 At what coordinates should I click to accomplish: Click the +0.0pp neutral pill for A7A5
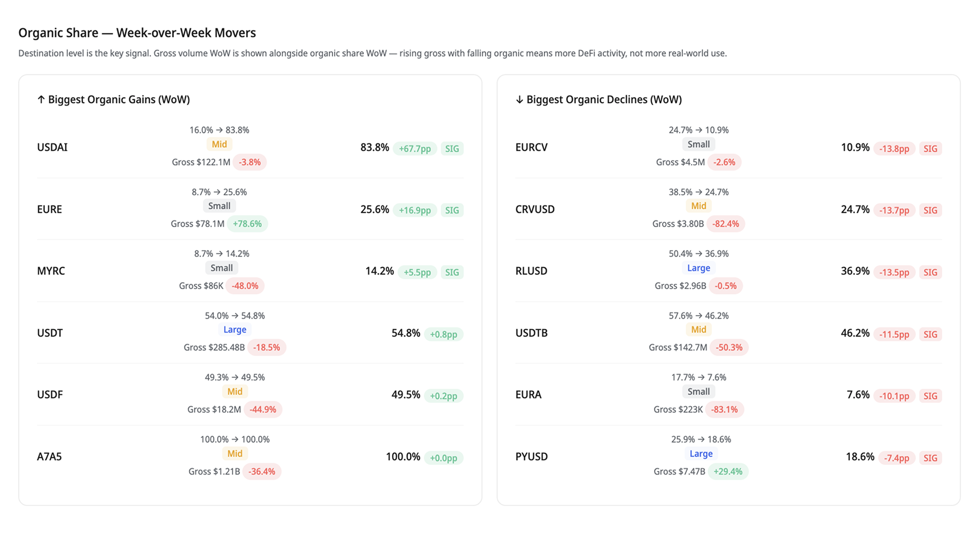443,458
